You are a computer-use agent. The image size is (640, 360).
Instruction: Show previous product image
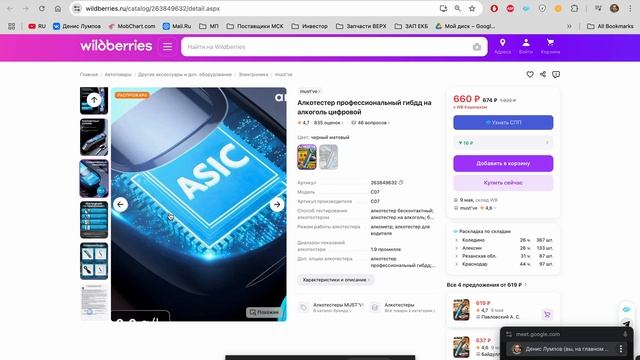click(120, 204)
